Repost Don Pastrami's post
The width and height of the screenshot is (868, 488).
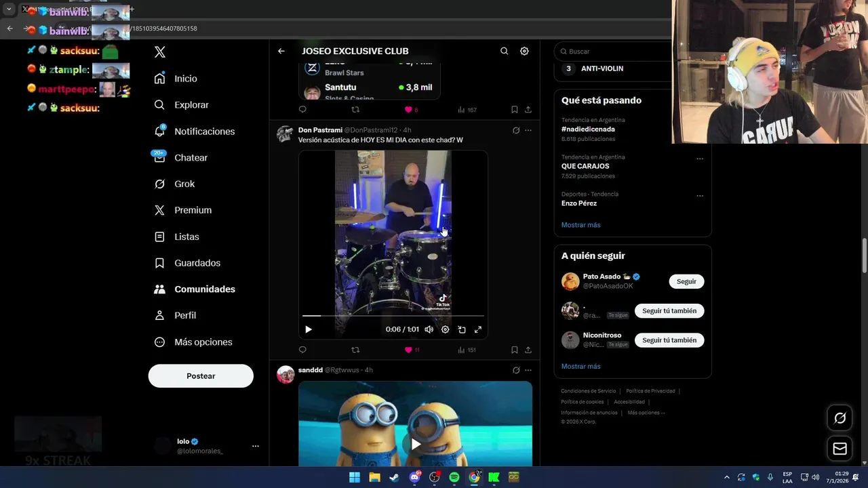click(x=355, y=350)
